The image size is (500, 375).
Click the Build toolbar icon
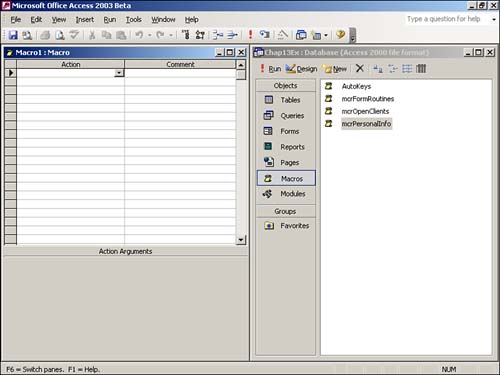coord(283,35)
